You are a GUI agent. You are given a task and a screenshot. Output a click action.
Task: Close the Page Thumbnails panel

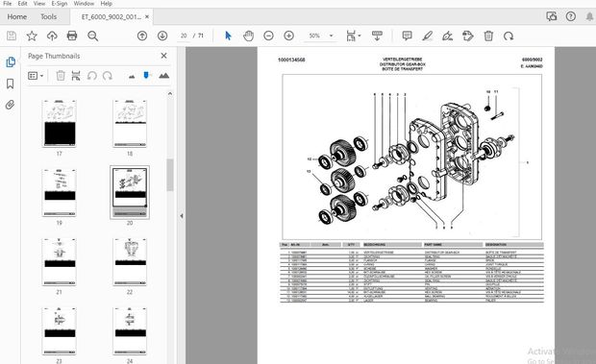tap(163, 56)
